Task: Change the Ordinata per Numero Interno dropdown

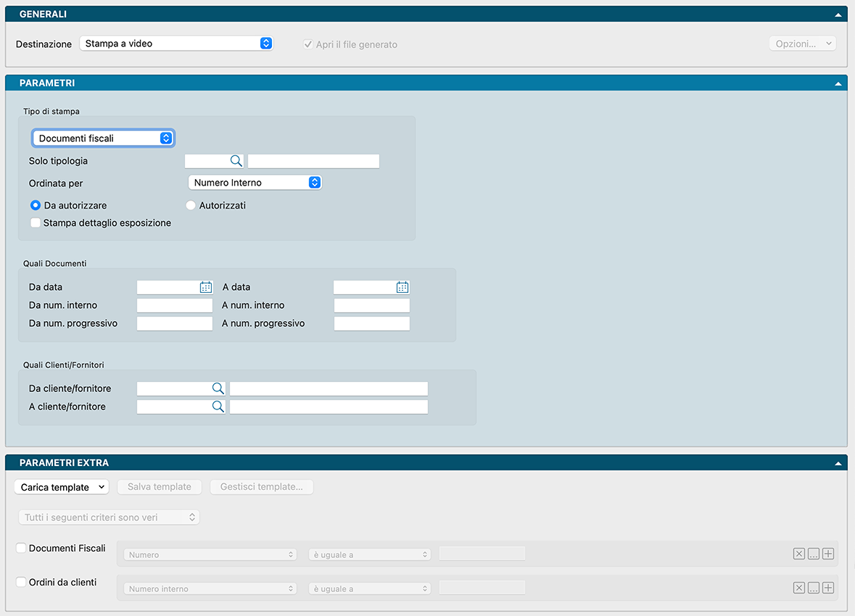Action: click(254, 183)
